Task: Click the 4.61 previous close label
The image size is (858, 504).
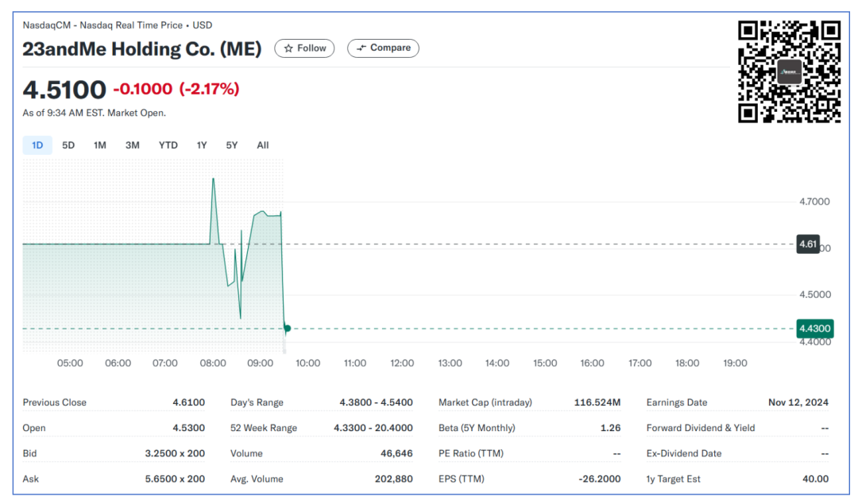Action: 807,244
